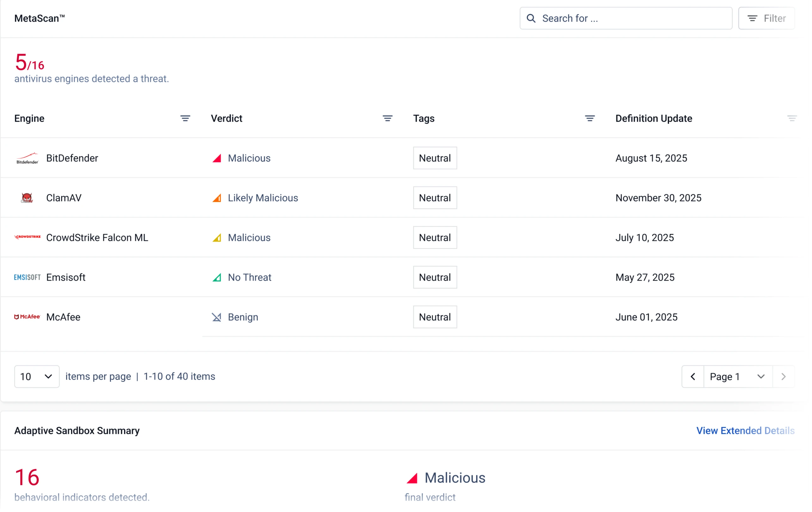Open the items per page dropdown

pyautogui.click(x=37, y=376)
